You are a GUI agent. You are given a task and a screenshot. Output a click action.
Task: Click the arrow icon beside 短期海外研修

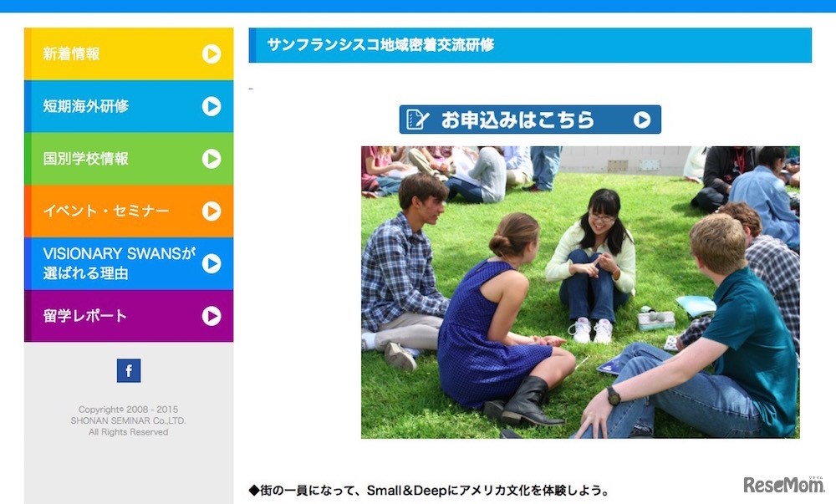[x=212, y=106]
